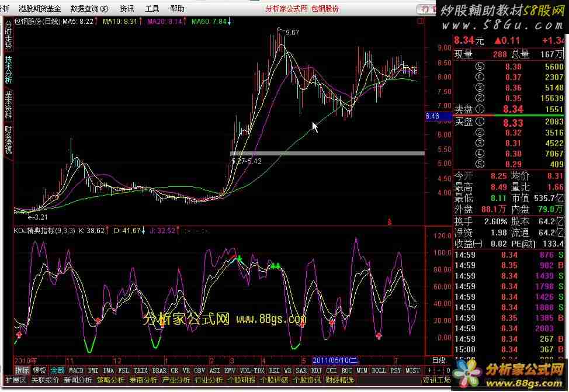Switch indicator to VR
This screenshot has width=569, height=392.
tap(186, 370)
